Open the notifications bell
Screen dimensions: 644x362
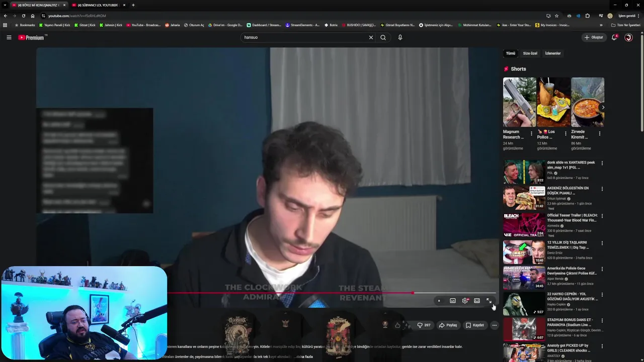614,37
